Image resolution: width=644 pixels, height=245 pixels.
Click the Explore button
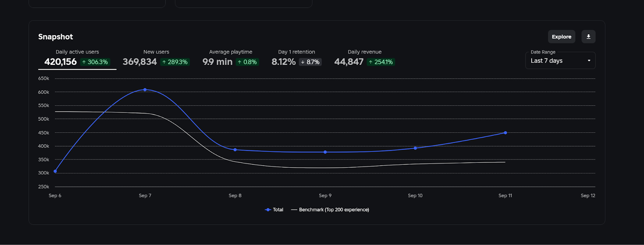(561, 37)
